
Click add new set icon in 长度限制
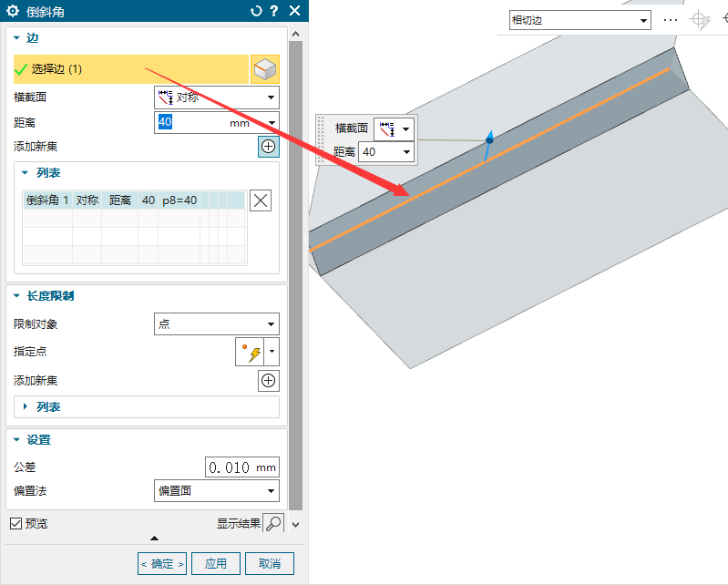[x=268, y=381]
